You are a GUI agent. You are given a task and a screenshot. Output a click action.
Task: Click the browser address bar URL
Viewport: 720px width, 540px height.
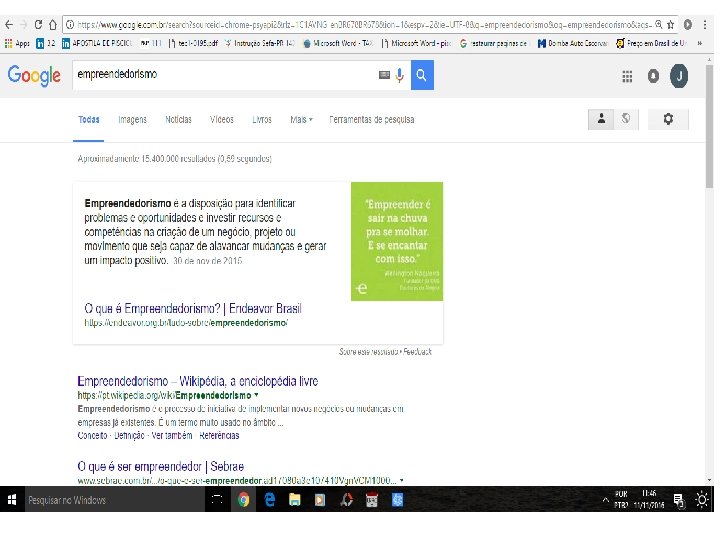[x=363, y=25]
